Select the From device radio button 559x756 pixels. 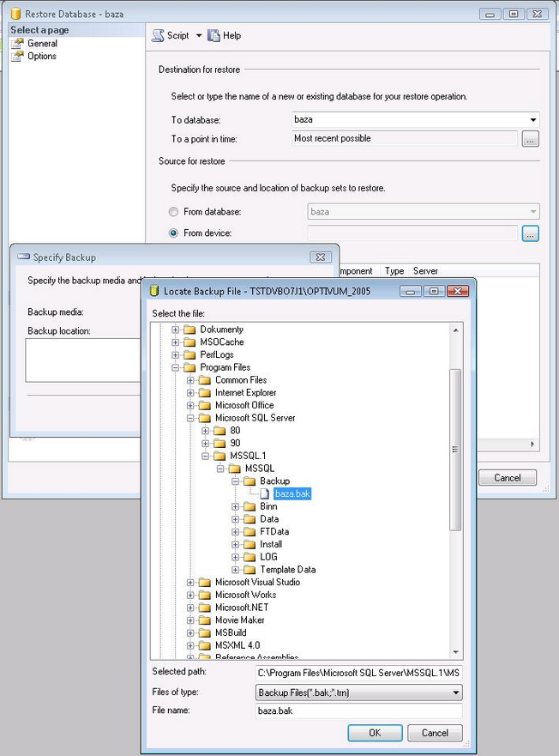tap(173, 233)
